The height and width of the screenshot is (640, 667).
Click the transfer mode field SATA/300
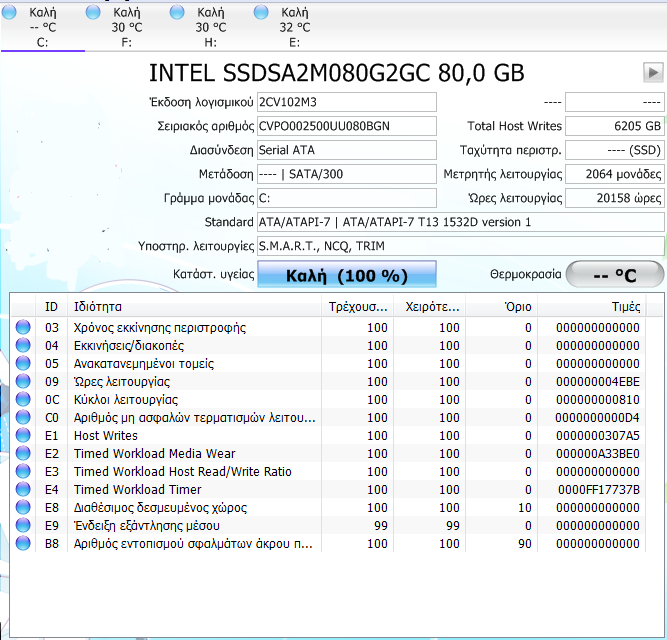347,174
